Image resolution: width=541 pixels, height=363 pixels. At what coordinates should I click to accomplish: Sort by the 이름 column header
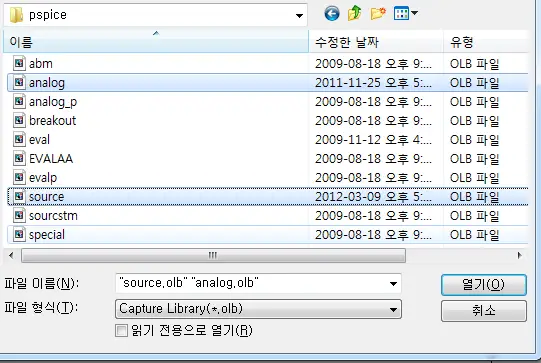pyautogui.click(x=156, y=42)
